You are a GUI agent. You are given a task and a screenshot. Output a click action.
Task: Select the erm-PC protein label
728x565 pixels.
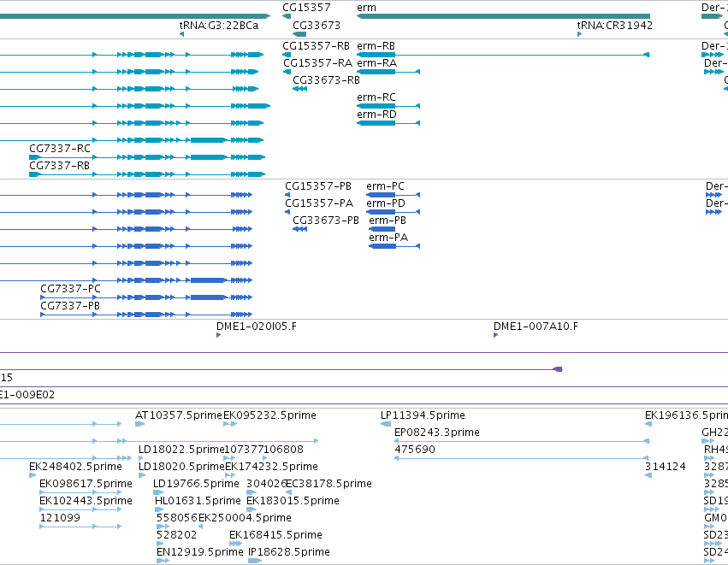tap(385, 186)
